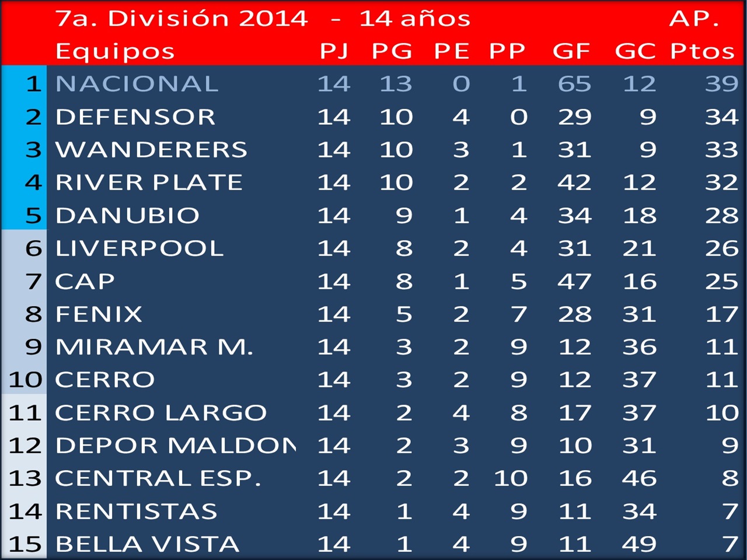Select the LIVERPOOL team cell
The width and height of the screenshot is (747, 560).
tap(139, 249)
